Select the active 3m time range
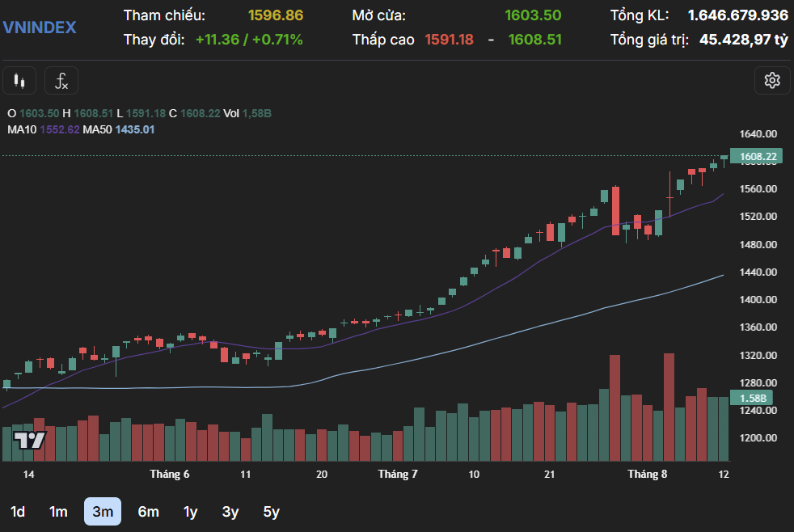This screenshot has width=794, height=532. (x=103, y=512)
